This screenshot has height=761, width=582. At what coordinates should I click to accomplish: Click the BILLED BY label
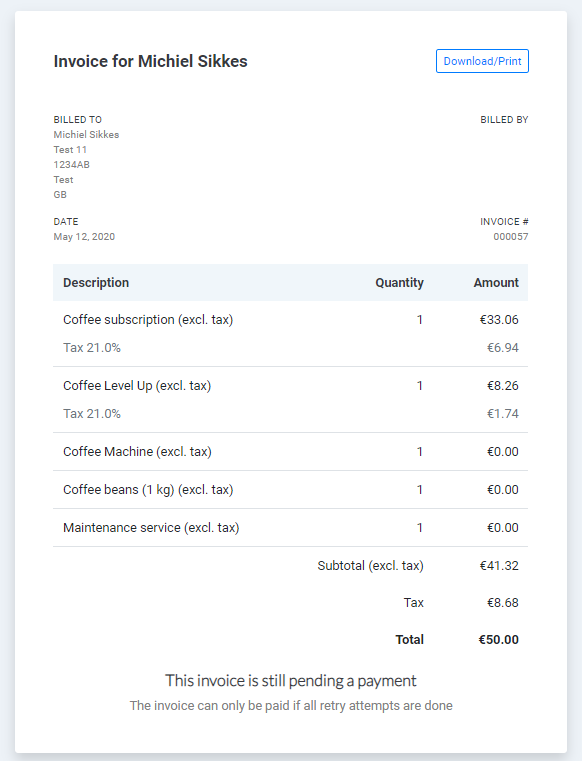pos(504,119)
